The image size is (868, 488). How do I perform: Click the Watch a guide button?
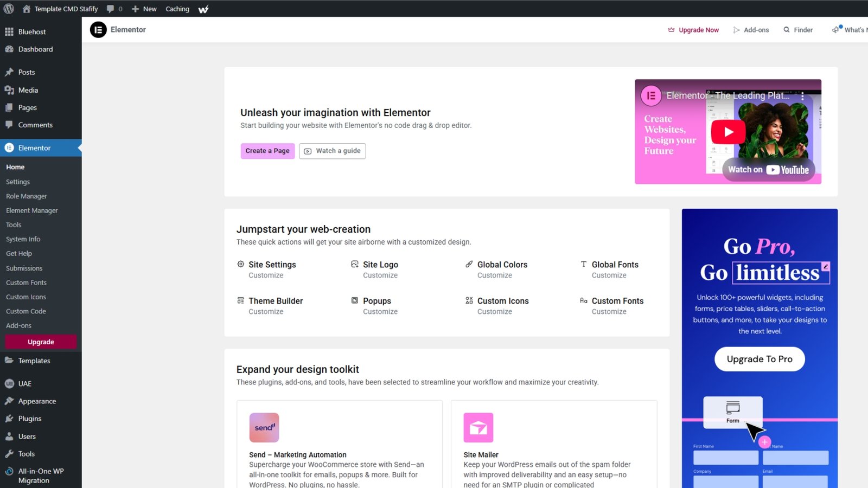coord(333,151)
